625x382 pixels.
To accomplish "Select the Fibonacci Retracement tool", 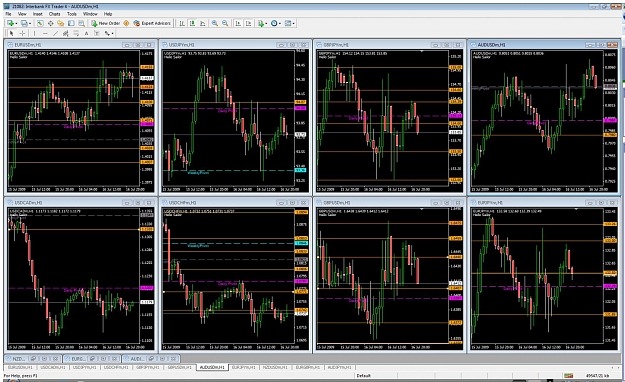I will click(76, 33).
